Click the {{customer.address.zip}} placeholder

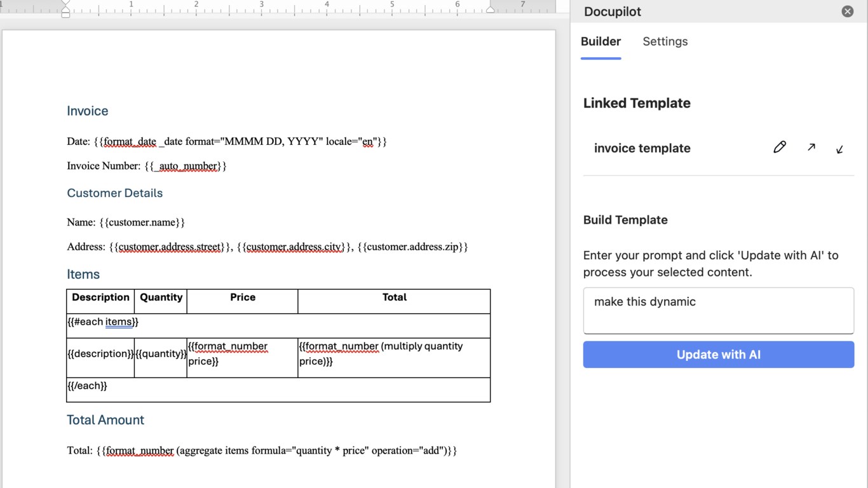tap(412, 247)
